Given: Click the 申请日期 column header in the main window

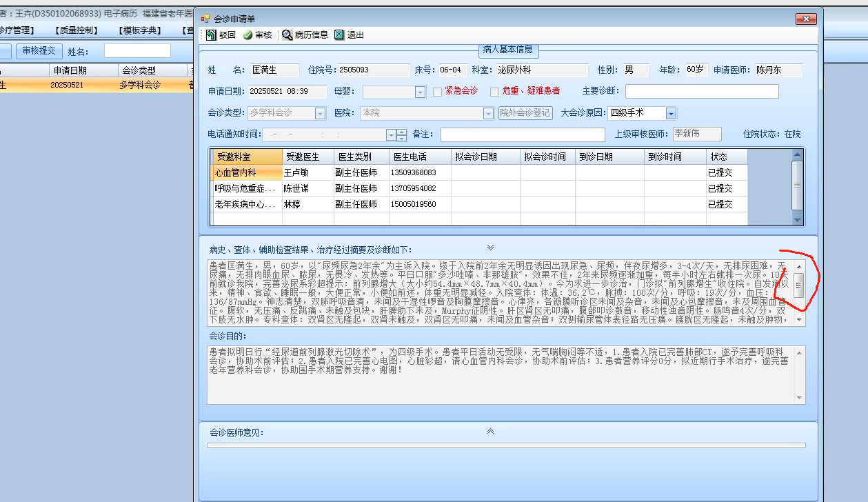Looking at the screenshot, I should (83, 70).
